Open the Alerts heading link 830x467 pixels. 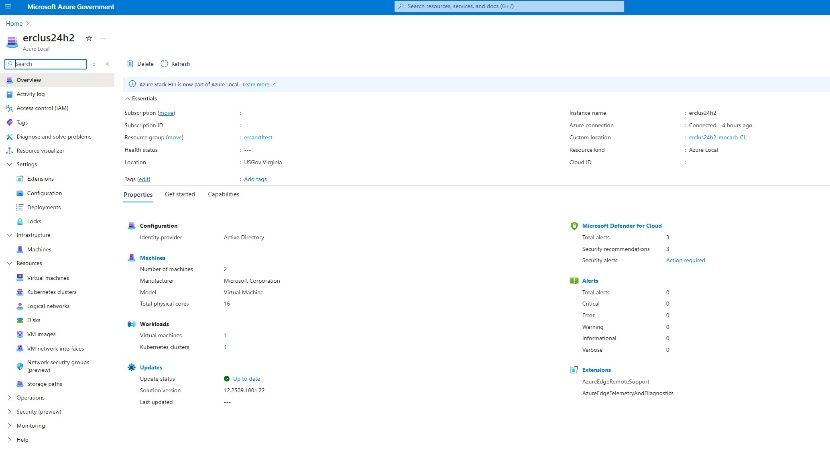coord(590,281)
